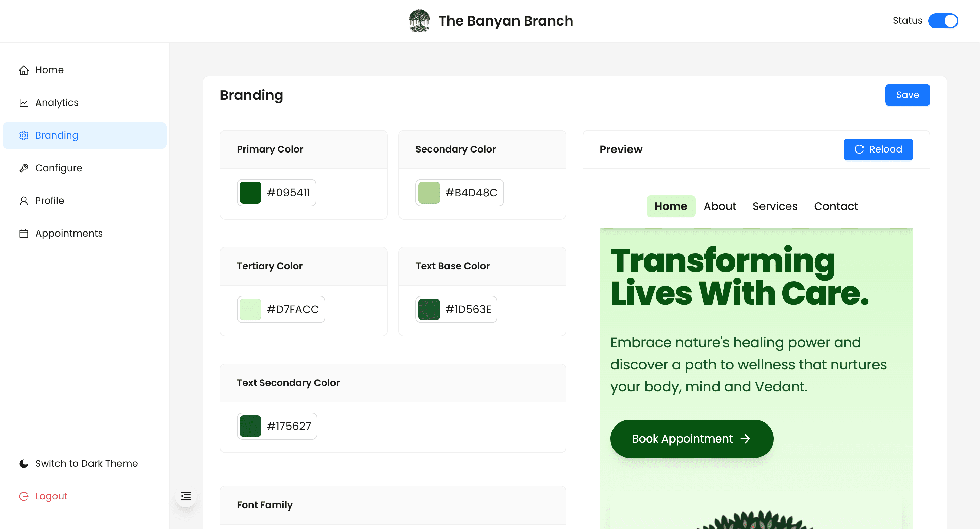Click the Home house icon in sidebar

(23, 70)
